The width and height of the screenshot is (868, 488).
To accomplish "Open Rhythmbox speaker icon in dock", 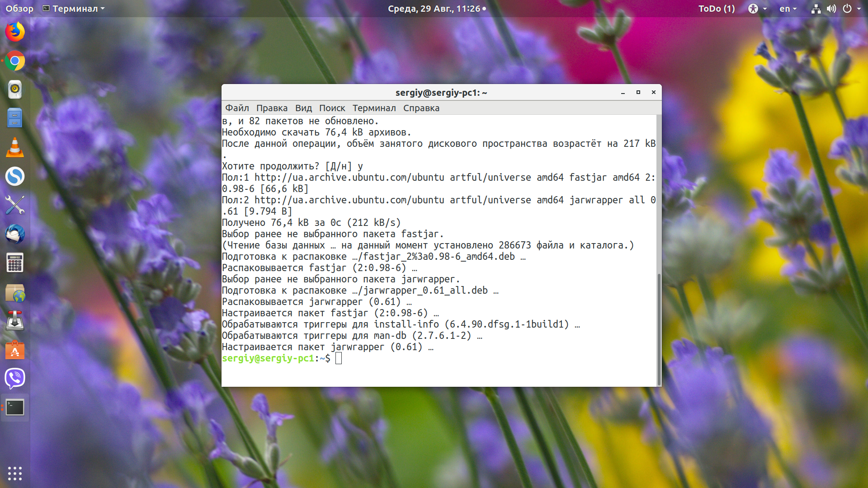I will (x=15, y=89).
